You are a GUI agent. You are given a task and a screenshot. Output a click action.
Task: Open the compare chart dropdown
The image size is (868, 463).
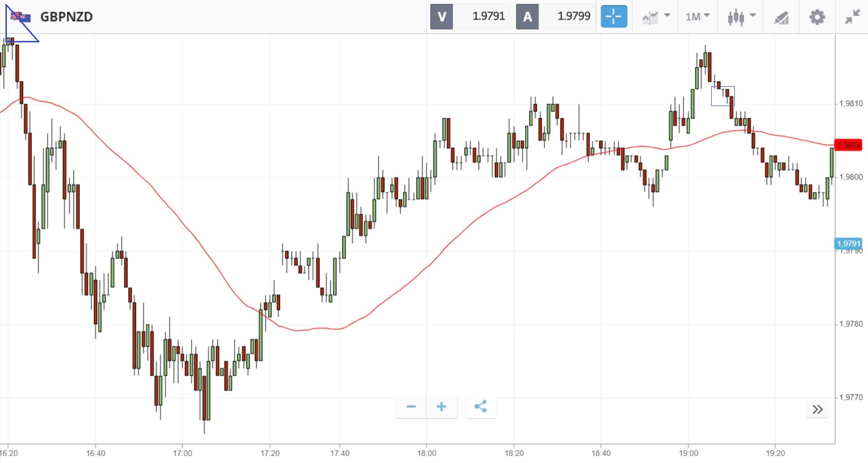click(x=655, y=17)
